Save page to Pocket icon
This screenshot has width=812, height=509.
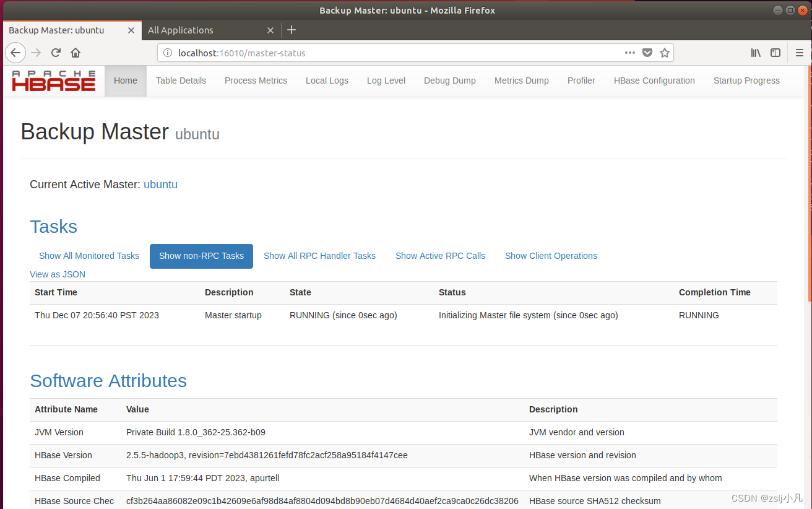pos(647,53)
